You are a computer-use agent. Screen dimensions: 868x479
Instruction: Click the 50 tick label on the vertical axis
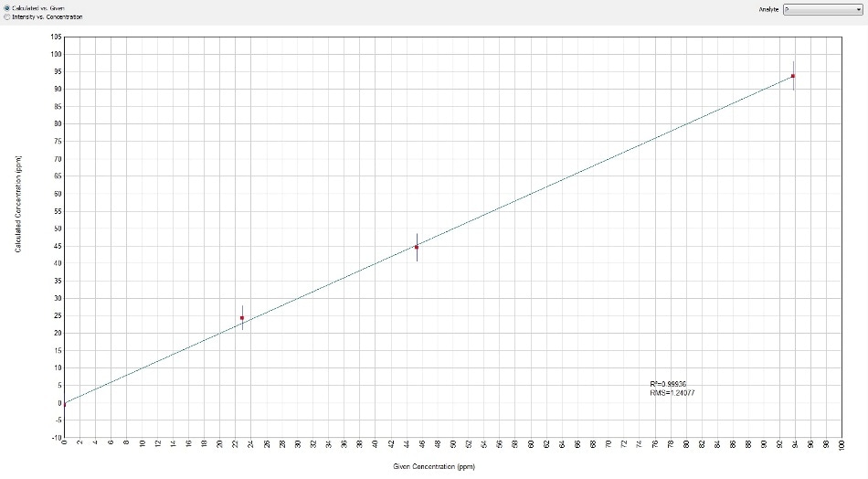point(56,229)
